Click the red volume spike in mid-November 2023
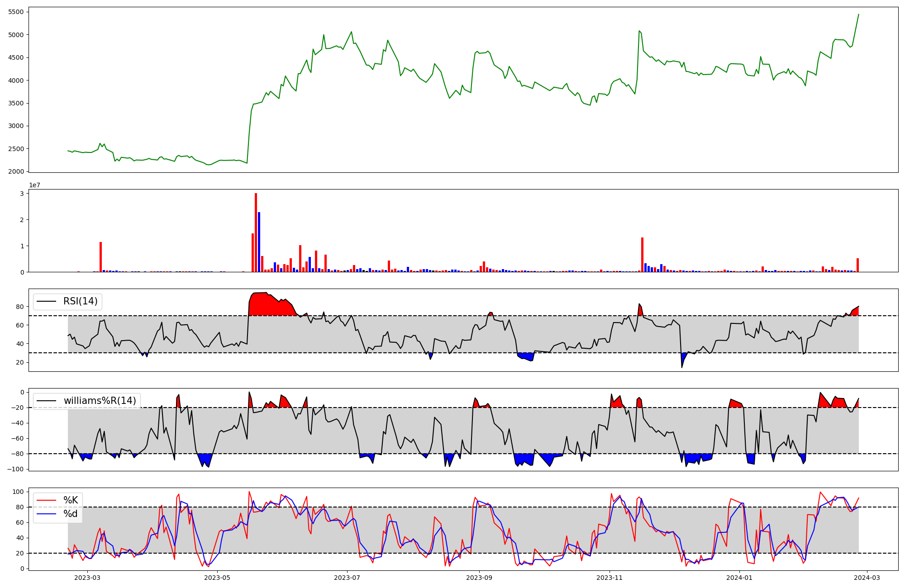This screenshot has height=588, width=905. pyautogui.click(x=642, y=256)
